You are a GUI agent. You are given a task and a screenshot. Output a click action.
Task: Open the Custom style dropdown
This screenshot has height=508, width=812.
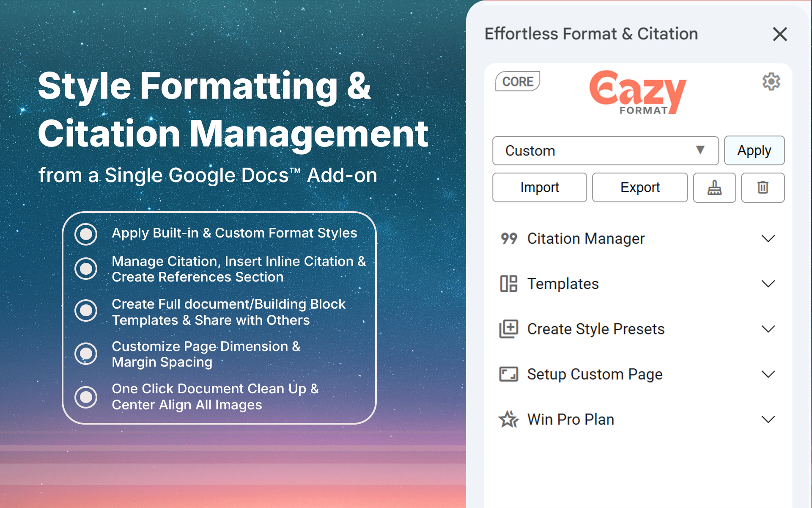click(605, 151)
